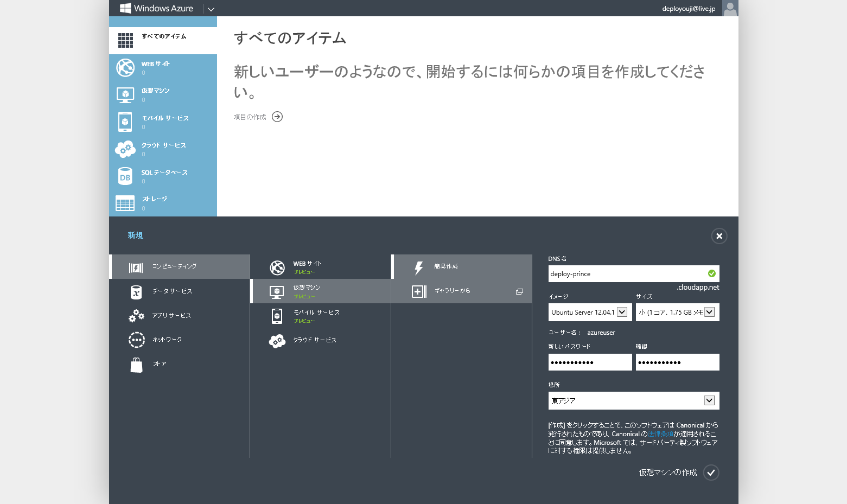847x504 pixels.
Task: Open the イメージ Ubuntu Server dropdown
Action: click(x=590, y=312)
